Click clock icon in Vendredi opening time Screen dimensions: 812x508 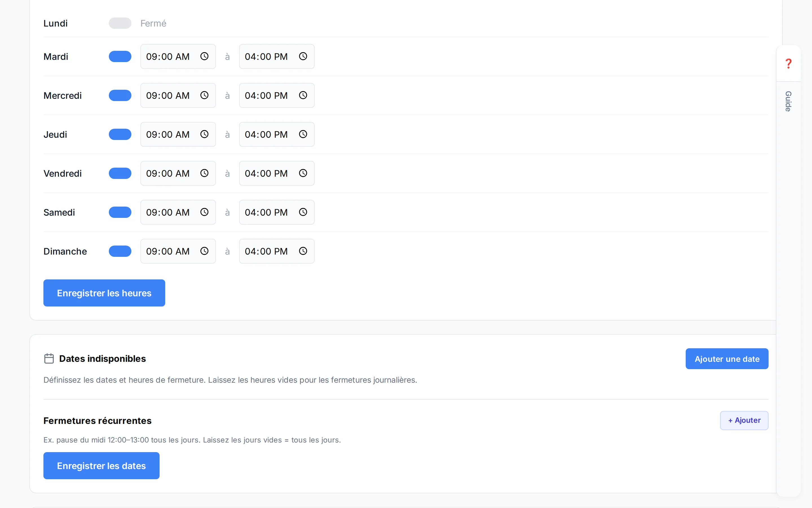click(204, 173)
